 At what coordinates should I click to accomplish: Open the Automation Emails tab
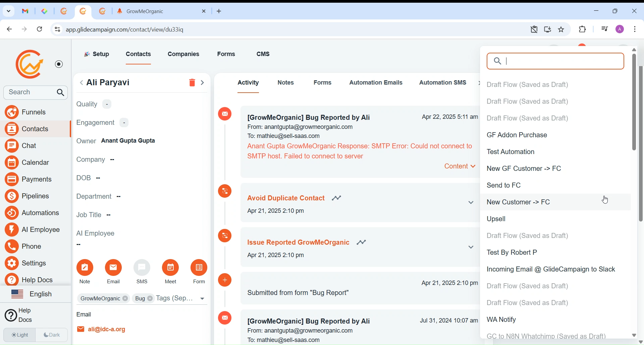[376, 83]
